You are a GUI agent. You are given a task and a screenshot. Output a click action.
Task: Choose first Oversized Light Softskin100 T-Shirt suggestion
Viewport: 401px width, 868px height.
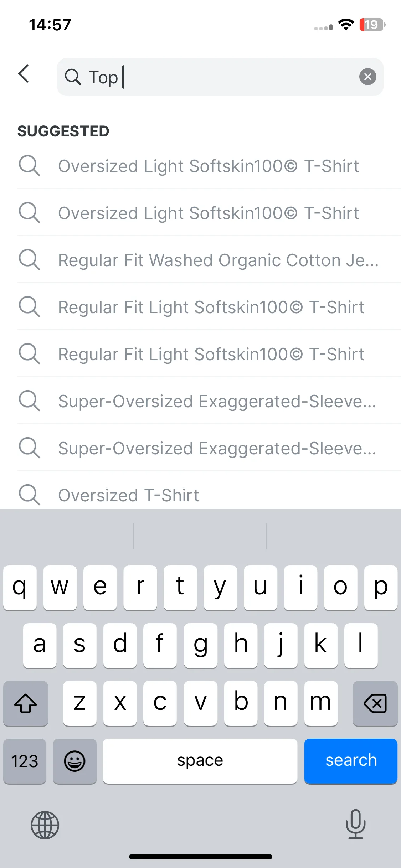tap(209, 166)
